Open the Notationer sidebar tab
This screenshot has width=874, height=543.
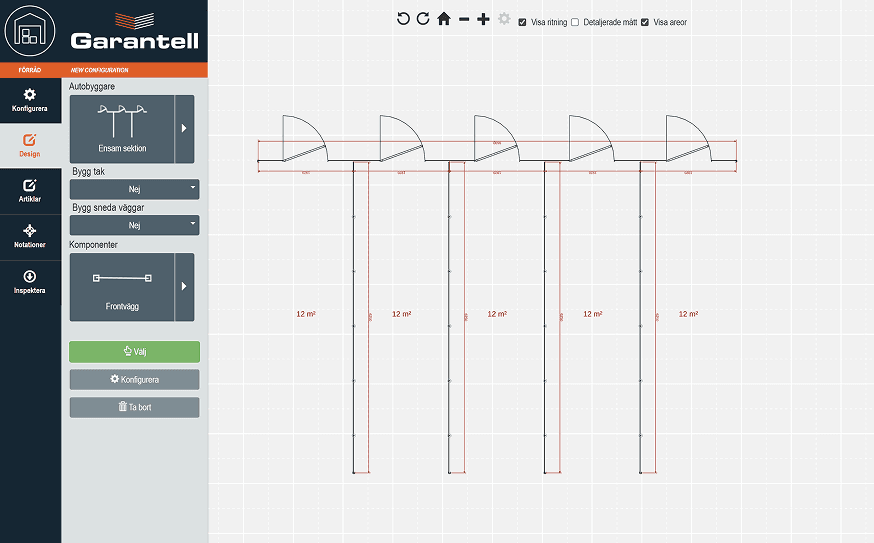click(30, 237)
